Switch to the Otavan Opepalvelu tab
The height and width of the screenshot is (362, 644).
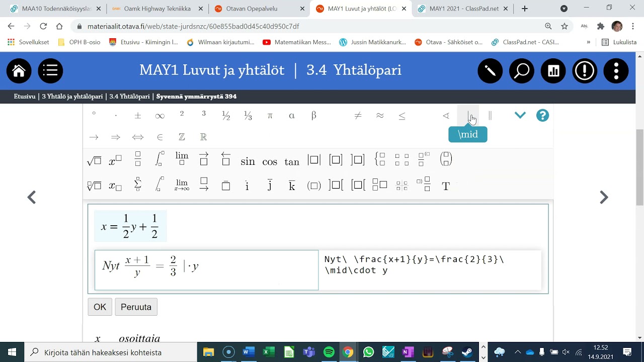tap(260, 9)
